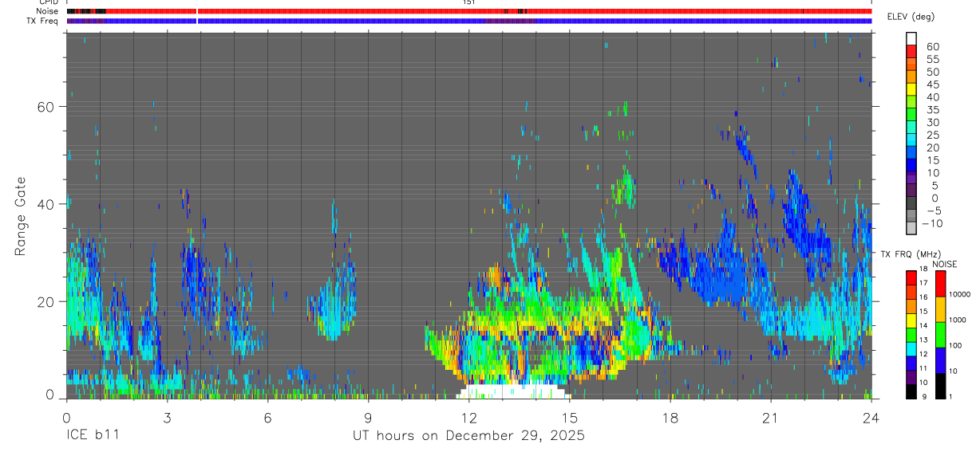This screenshot has width=980, height=452.
Task: Click x-axis tick label '21'
Action: (x=771, y=418)
